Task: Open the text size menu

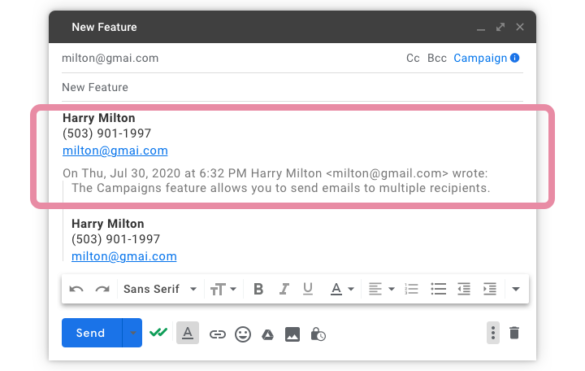Action: click(x=223, y=289)
